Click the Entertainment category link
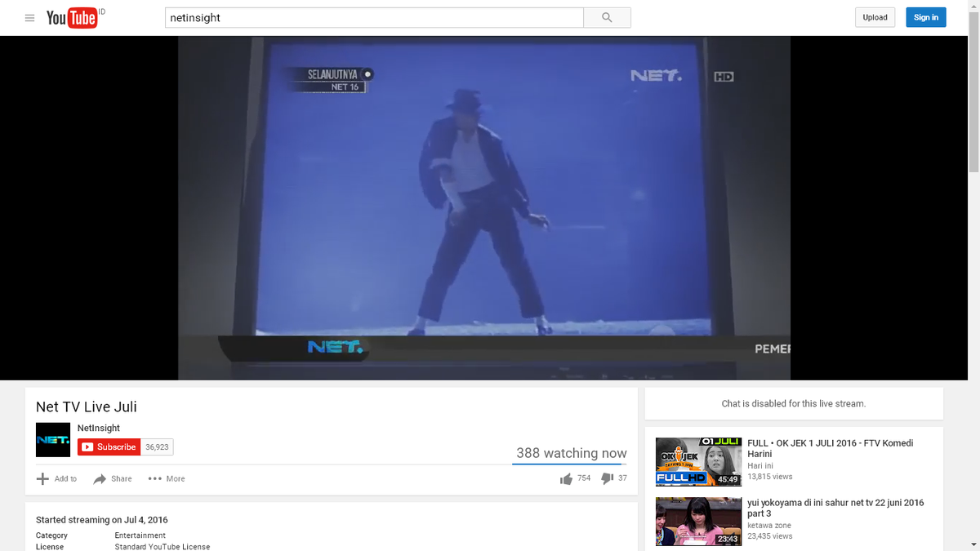This screenshot has height=551, width=980. pyautogui.click(x=140, y=535)
